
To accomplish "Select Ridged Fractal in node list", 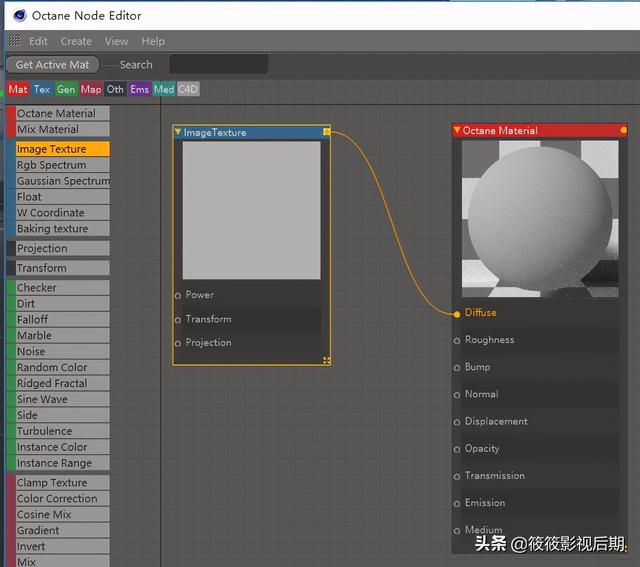I will [x=62, y=383].
